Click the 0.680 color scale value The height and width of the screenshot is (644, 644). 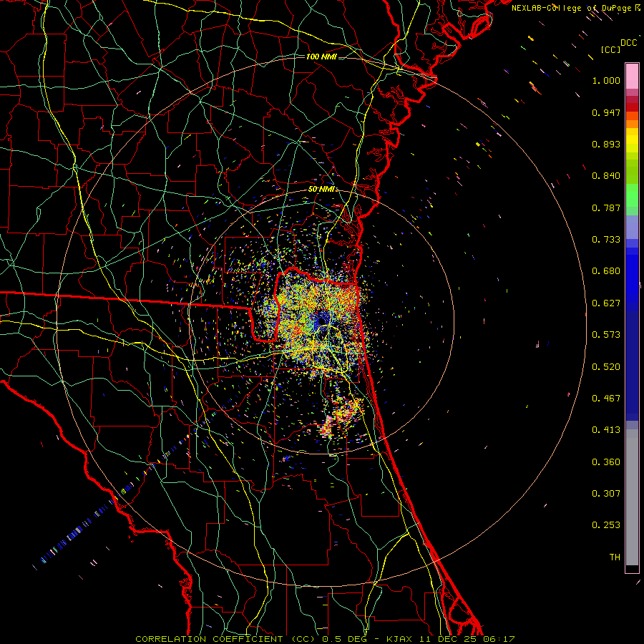(606, 271)
